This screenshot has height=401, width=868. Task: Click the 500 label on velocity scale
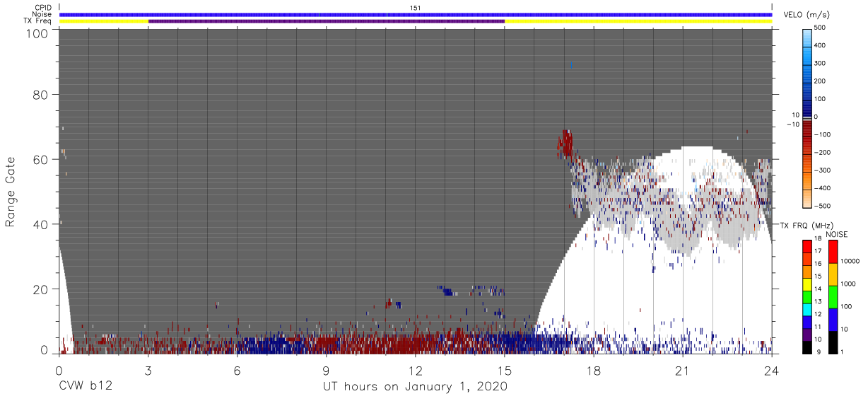click(821, 28)
